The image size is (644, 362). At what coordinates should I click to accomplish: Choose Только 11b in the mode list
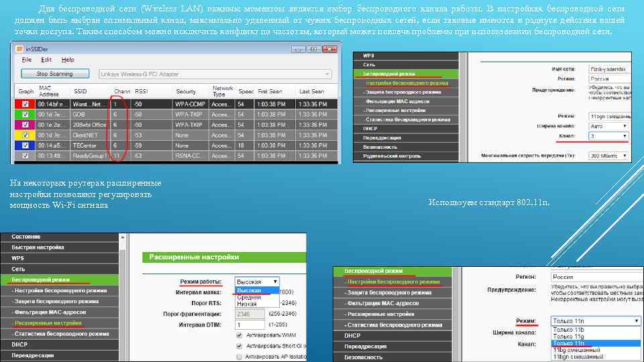click(596, 330)
